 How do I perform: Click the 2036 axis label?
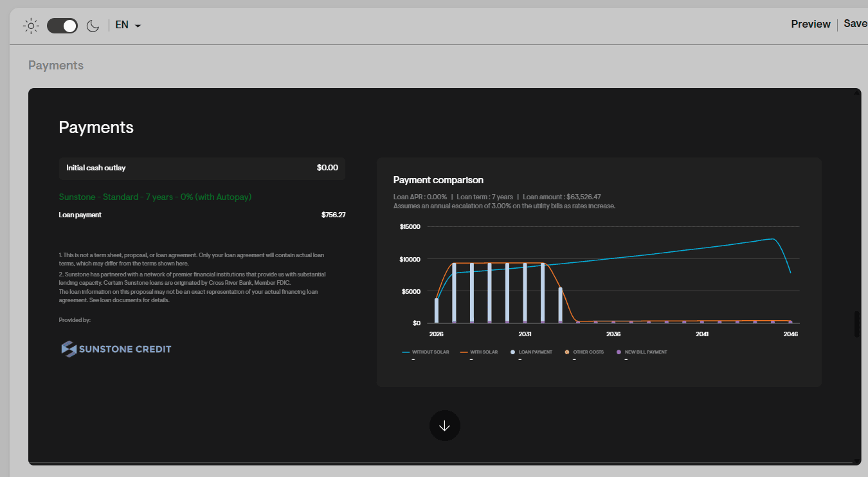613,334
